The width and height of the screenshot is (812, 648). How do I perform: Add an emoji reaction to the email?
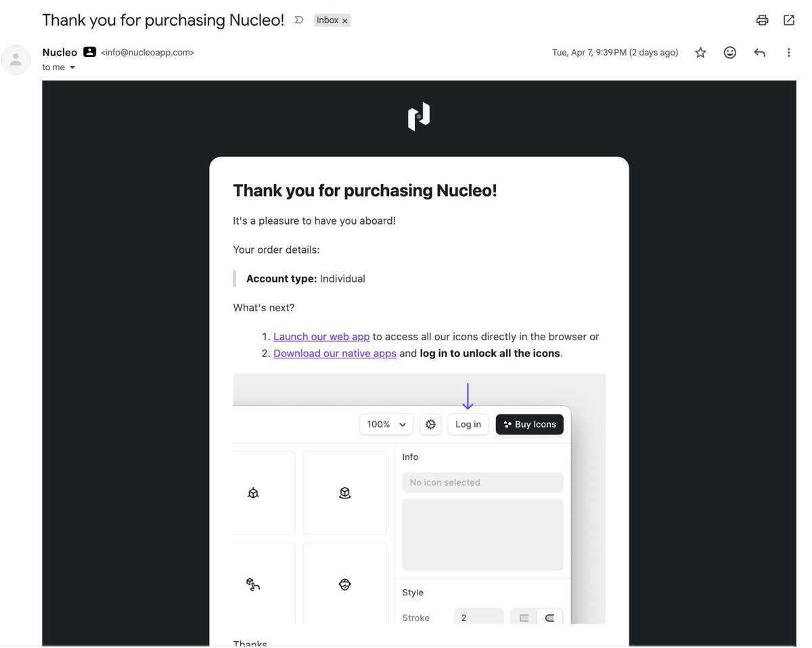pyautogui.click(x=730, y=53)
